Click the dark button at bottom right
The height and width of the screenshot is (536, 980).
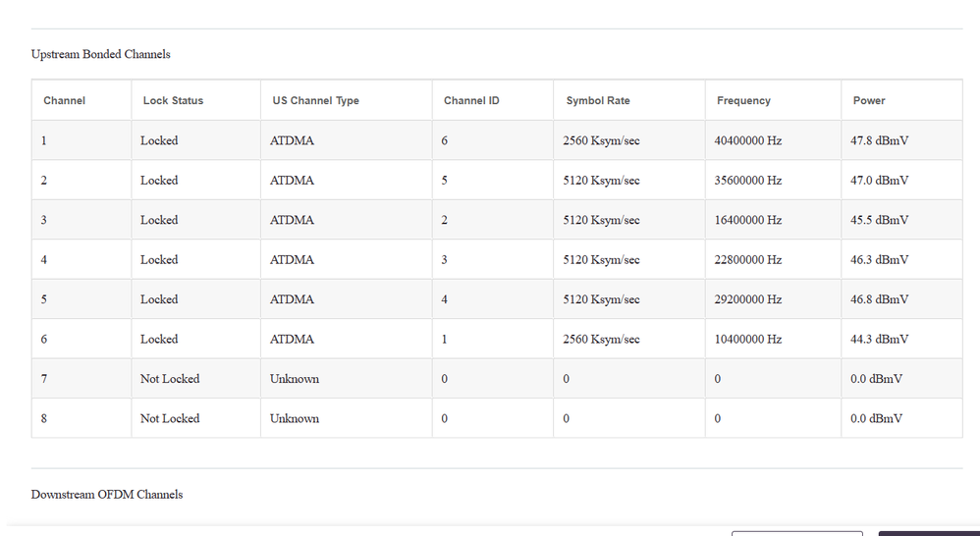pyautogui.click(x=928, y=533)
